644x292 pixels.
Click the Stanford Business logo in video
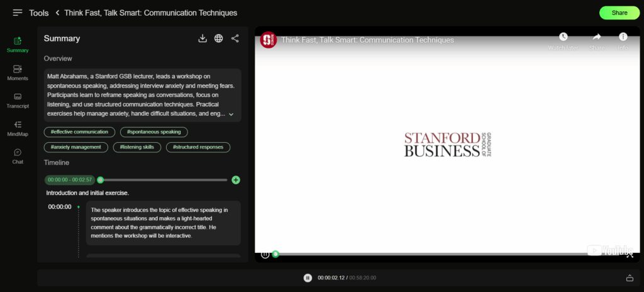(448, 144)
